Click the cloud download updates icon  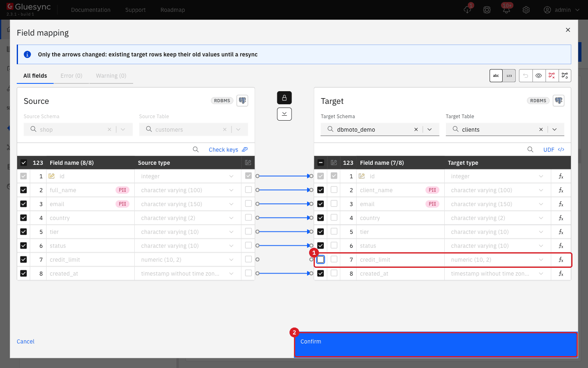pyautogui.click(x=468, y=9)
